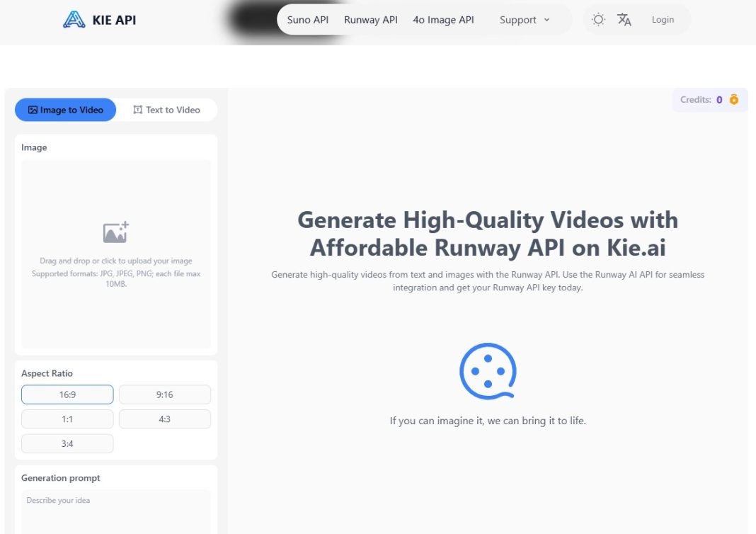Viewport: 756px width, 534px height.
Task: Pick the 4:3 aspect ratio
Action: tap(164, 419)
